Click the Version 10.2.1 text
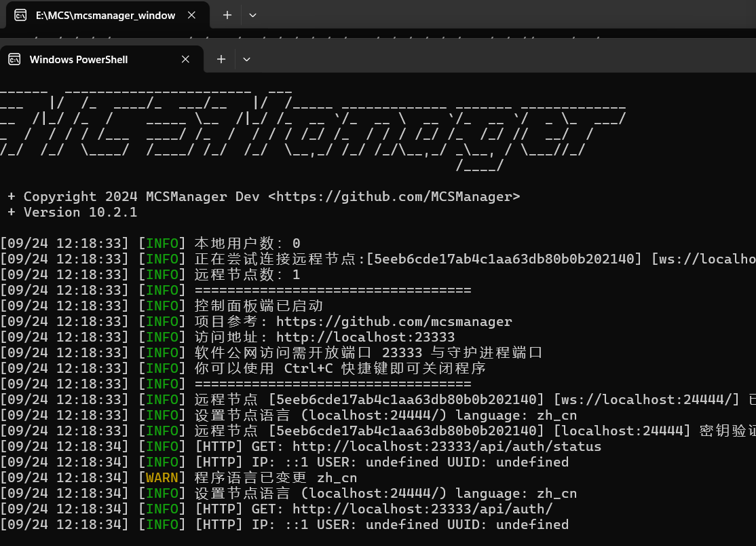Image resolution: width=756 pixels, height=546 pixels. [81, 213]
